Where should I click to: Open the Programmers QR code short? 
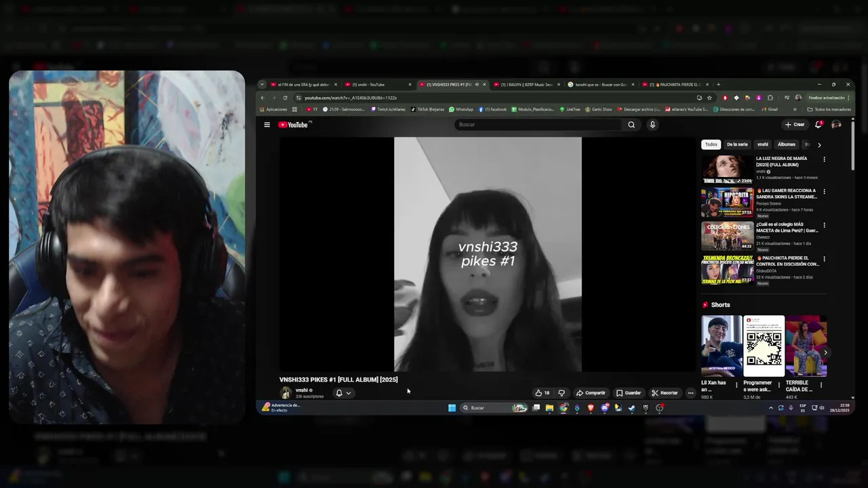tap(764, 346)
